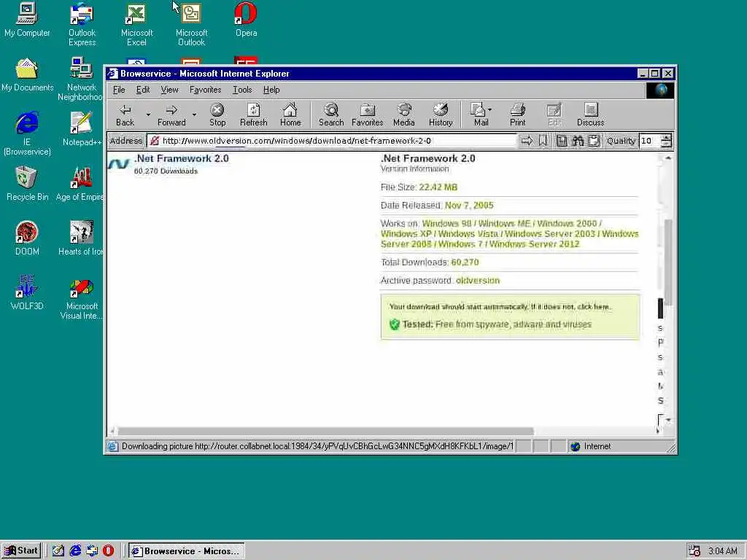Click the horizontal scrollbar thumb

[x=325, y=432]
